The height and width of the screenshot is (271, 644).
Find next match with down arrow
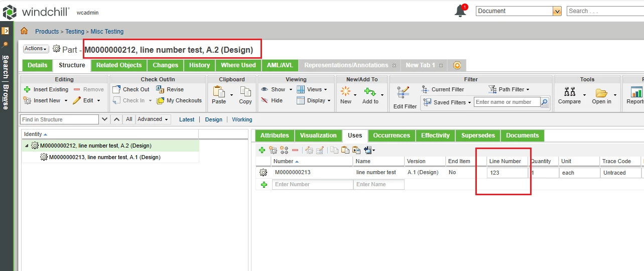[x=105, y=119]
